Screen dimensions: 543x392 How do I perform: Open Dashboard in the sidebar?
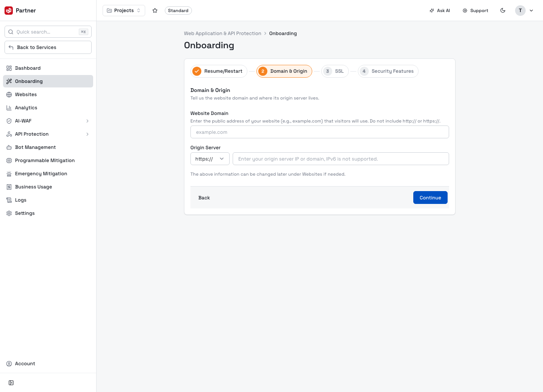[x=48, y=68]
